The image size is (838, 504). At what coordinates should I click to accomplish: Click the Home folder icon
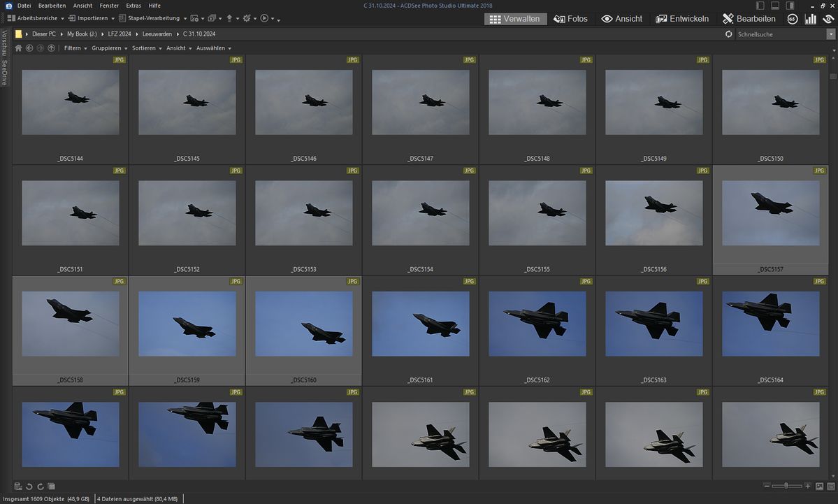point(18,48)
